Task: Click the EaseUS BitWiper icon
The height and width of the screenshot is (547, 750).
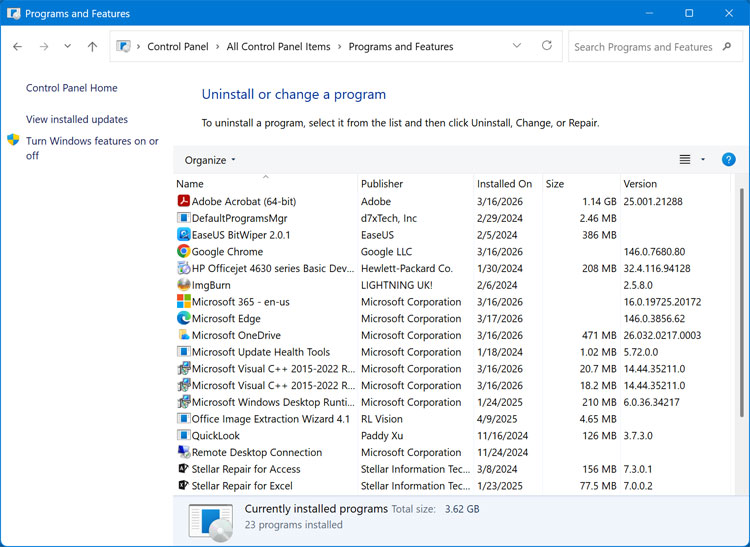Action: pyautogui.click(x=184, y=235)
